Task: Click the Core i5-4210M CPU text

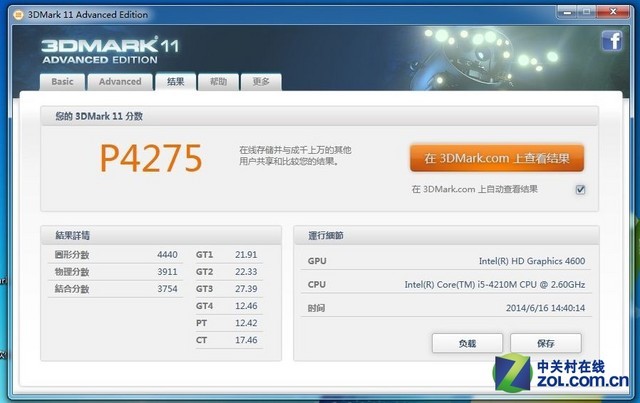Action: coord(495,285)
